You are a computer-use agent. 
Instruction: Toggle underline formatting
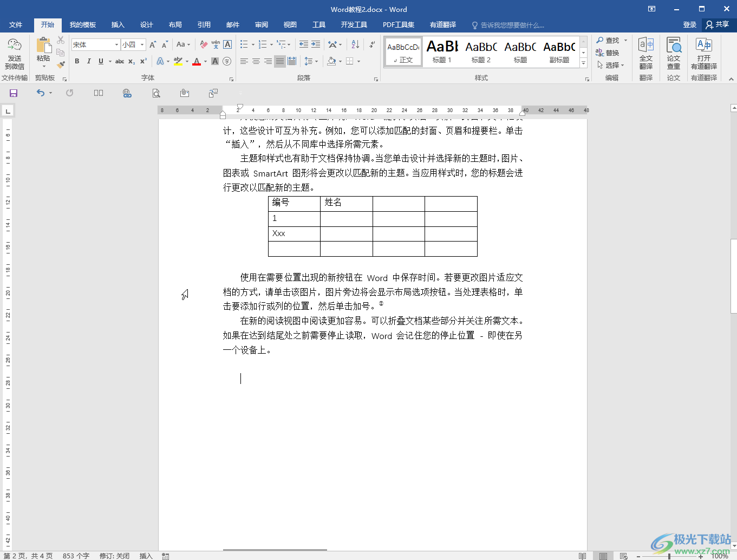101,61
